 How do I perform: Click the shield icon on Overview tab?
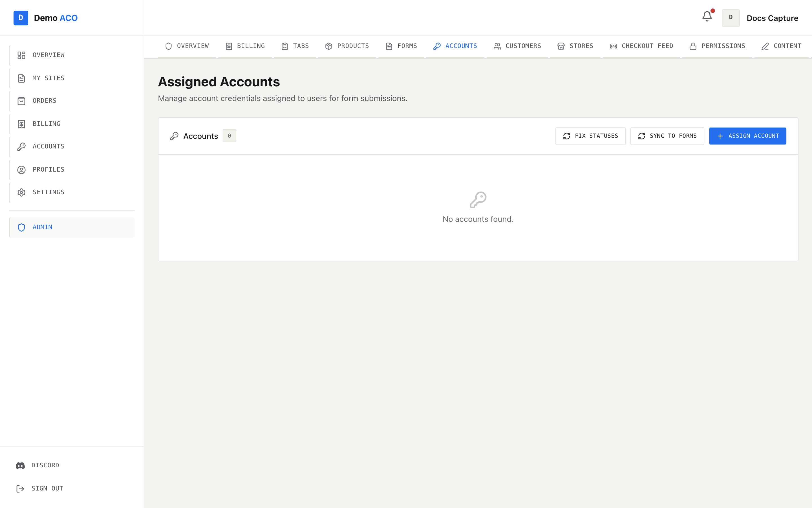coord(169,46)
